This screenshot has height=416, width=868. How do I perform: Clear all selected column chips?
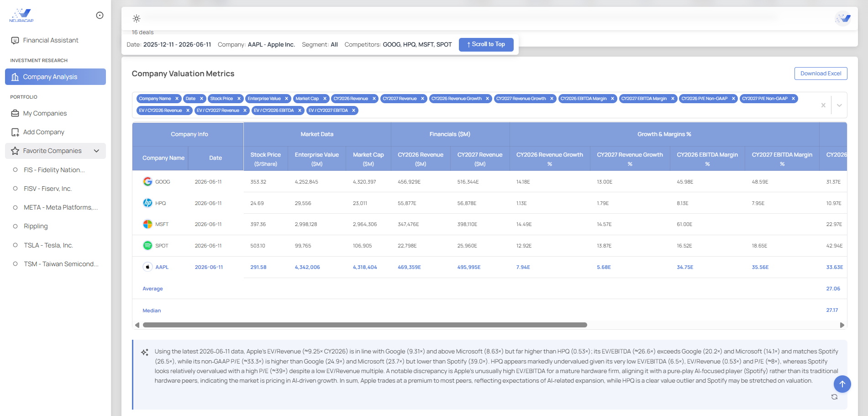pos(823,105)
